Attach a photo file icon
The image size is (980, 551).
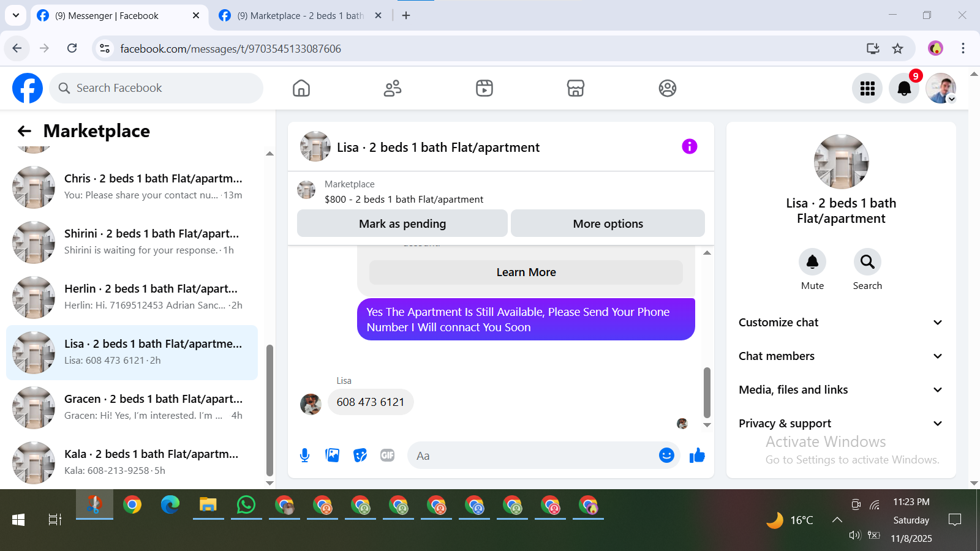point(333,455)
